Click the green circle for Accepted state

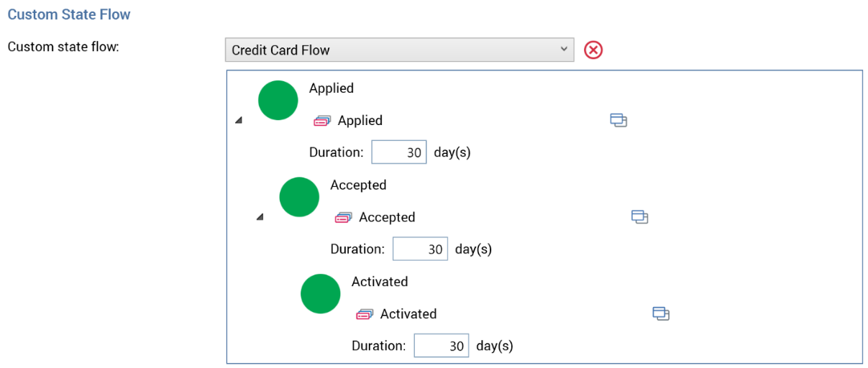(x=299, y=197)
